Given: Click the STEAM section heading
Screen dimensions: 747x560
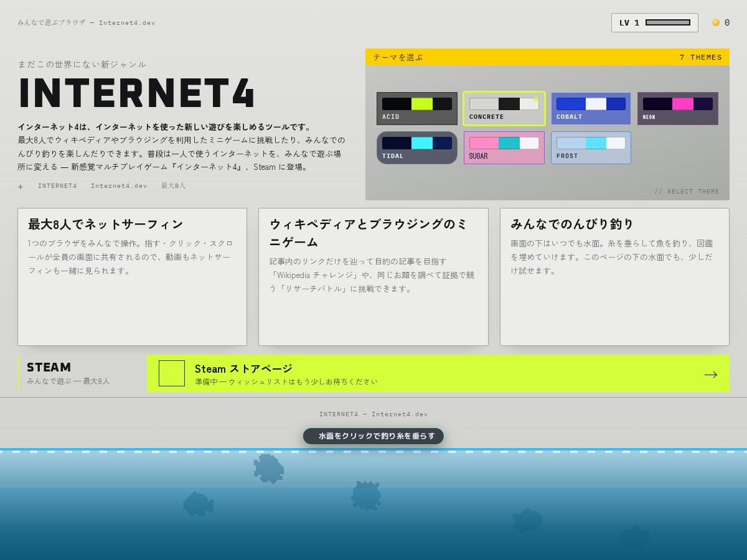Looking at the screenshot, I should [49, 367].
